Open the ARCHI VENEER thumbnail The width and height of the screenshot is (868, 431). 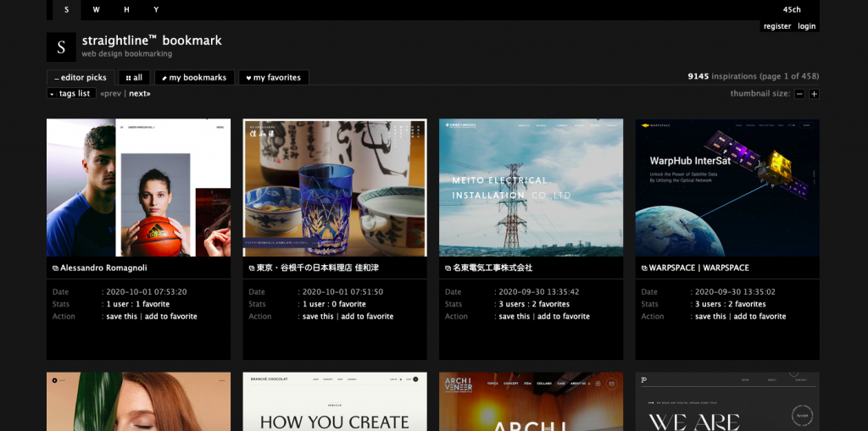pos(531,401)
